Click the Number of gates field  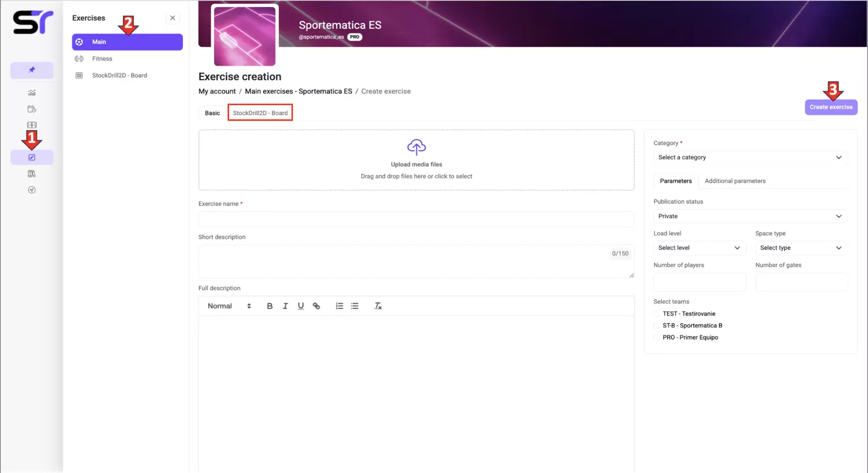click(801, 282)
